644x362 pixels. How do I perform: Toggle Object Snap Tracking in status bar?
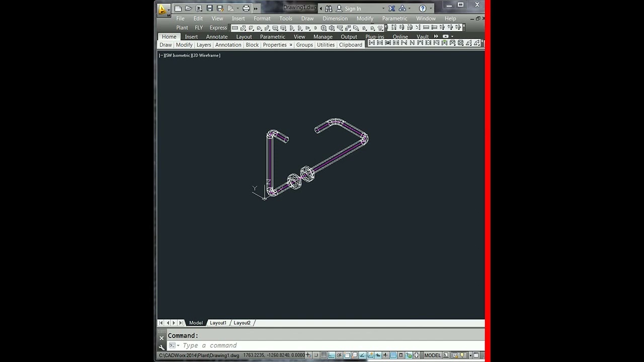362,355
